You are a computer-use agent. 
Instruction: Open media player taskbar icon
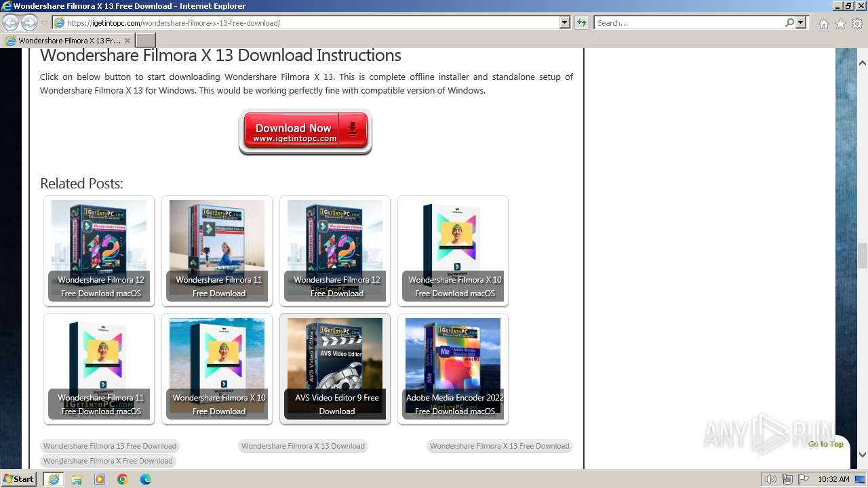[x=100, y=479]
